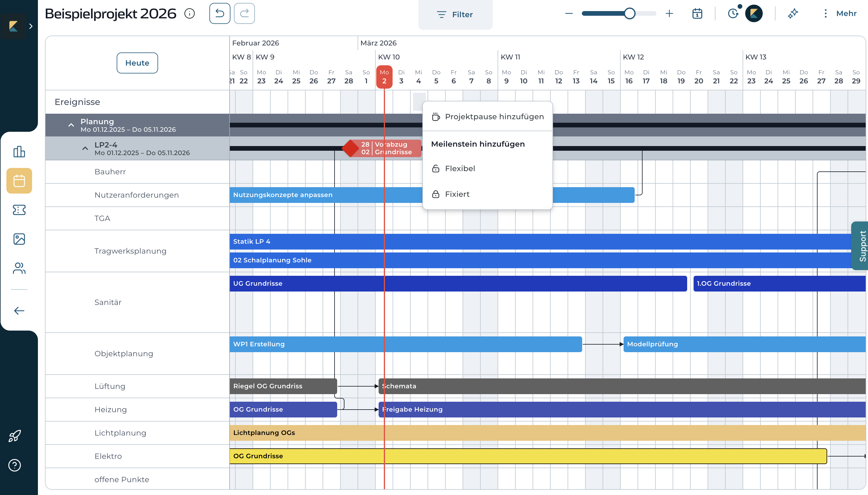The width and height of the screenshot is (868, 495).
Task: Click the Freigabe Heizung task bar
Action: point(622,410)
